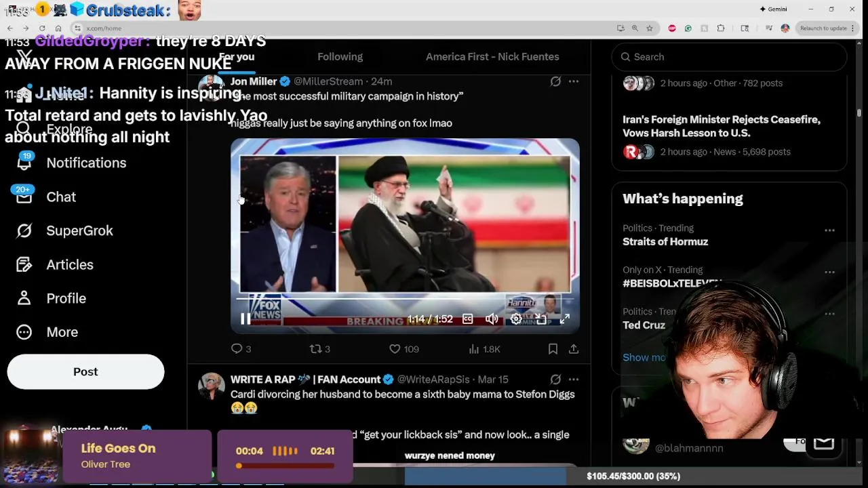Repost Jon Miller's post

pyautogui.click(x=319, y=349)
